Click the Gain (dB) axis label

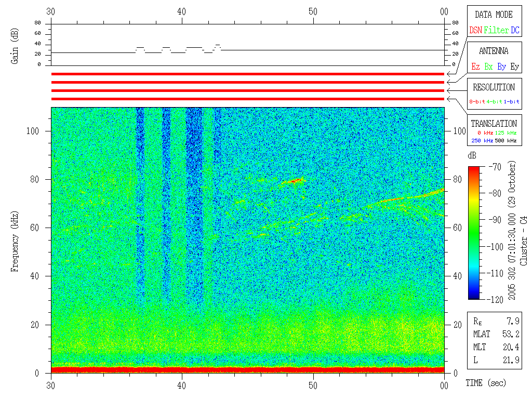(14, 46)
